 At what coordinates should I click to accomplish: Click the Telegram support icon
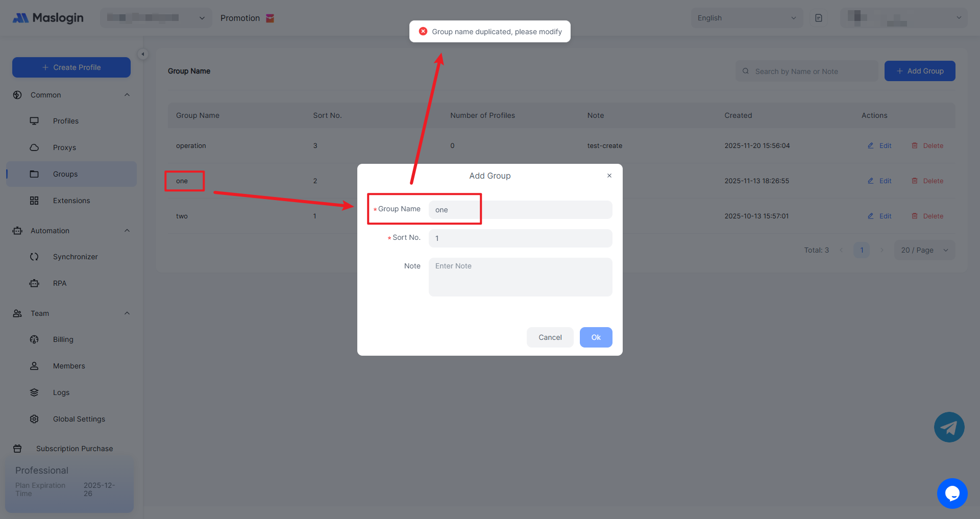point(949,427)
